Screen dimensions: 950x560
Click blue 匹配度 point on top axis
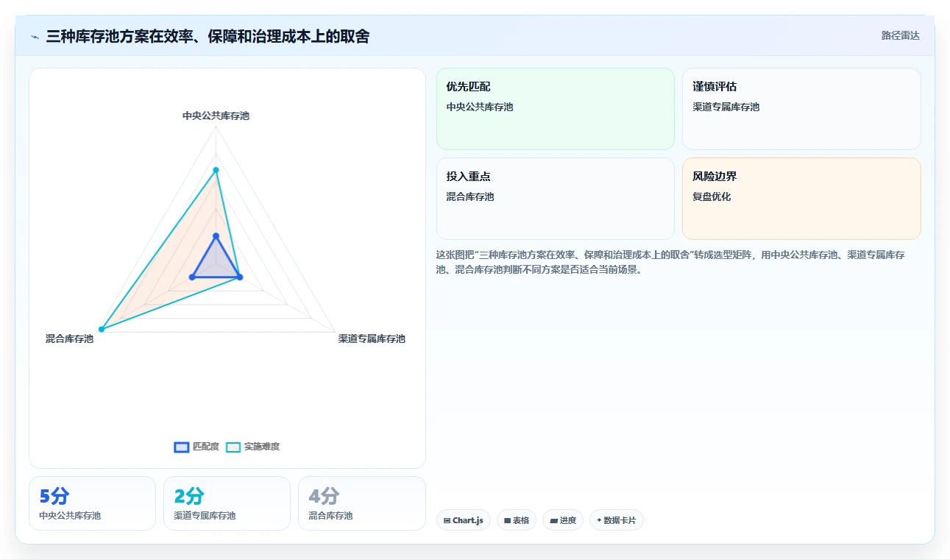click(216, 235)
